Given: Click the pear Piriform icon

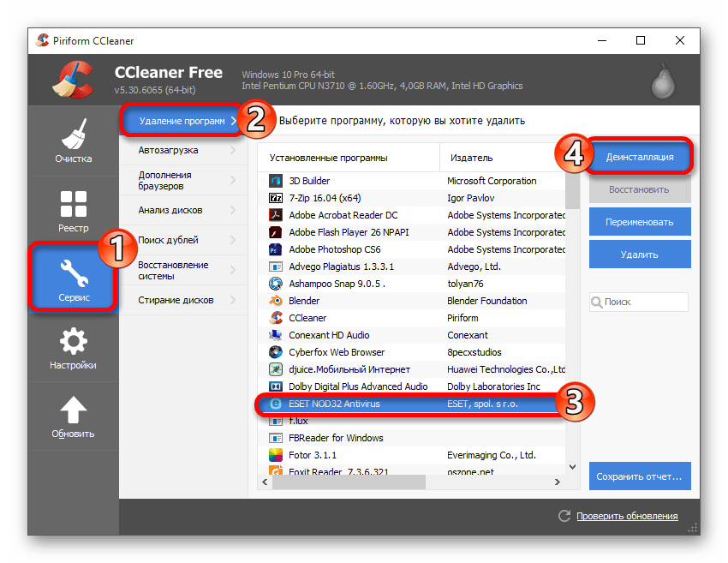Looking at the screenshot, I should 663,81.
